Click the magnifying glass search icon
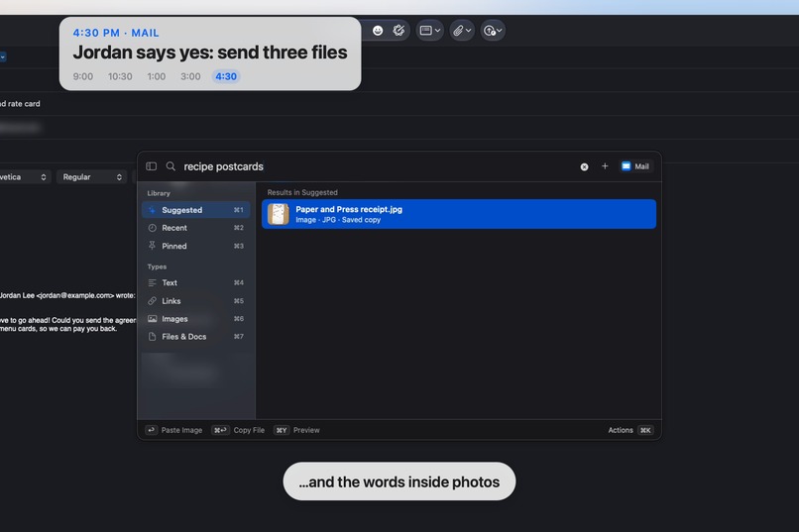This screenshot has width=799, height=532. pos(171,166)
